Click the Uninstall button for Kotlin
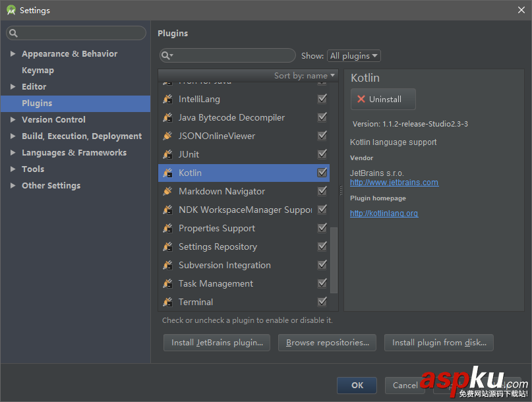The width and height of the screenshot is (532, 402). [x=383, y=99]
